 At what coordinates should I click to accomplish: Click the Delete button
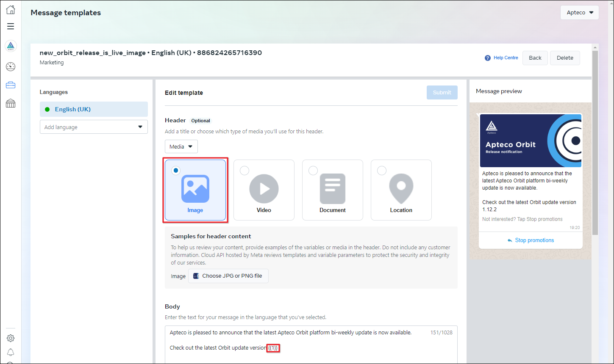coord(565,58)
